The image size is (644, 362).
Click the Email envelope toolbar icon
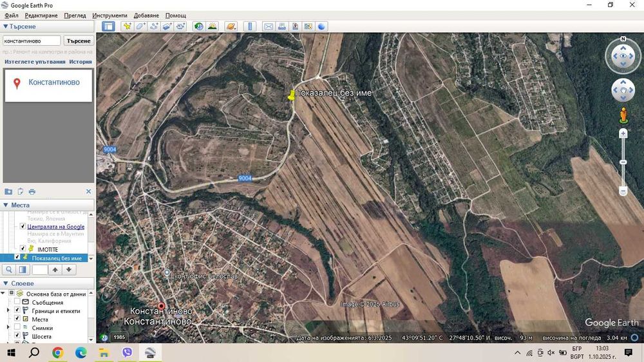pyautogui.click(x=268, y=26)
